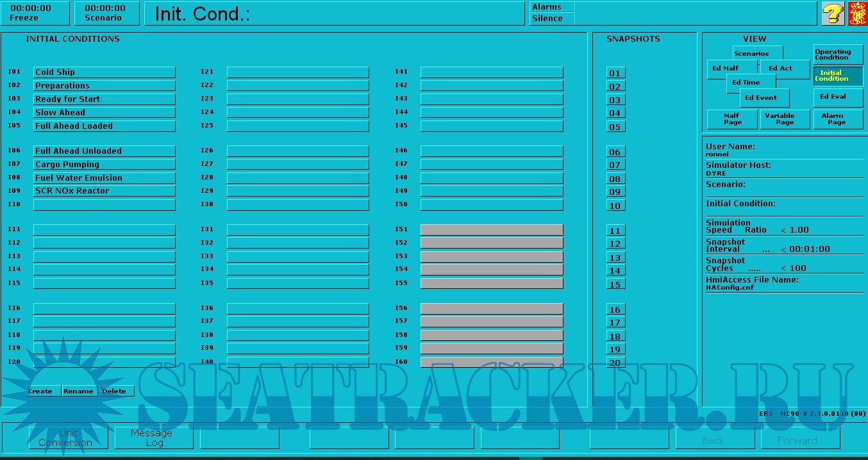Select snapshot 10
The width and height of the screenshot is (868, 460).
[615, 206]
